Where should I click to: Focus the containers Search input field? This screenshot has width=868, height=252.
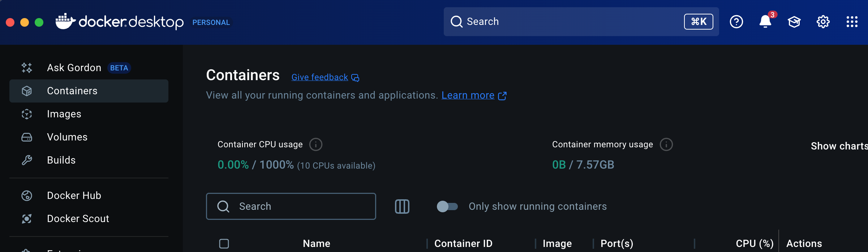pos(291,207)
